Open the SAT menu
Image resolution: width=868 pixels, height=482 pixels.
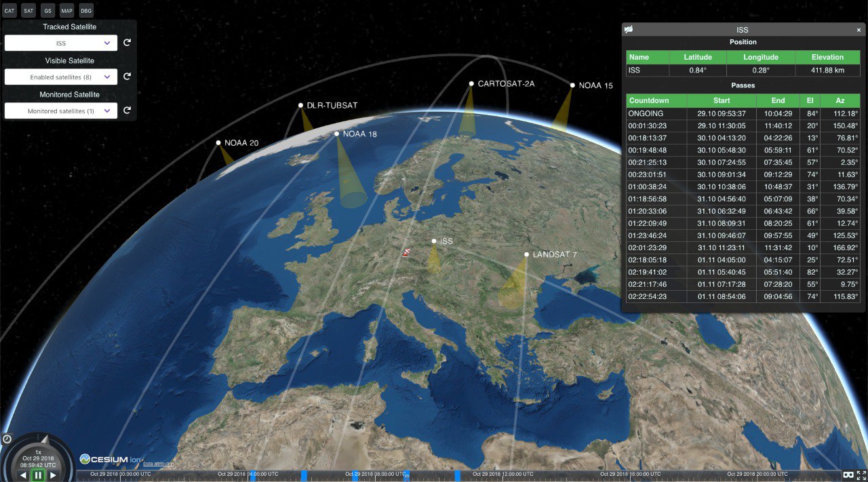[x=28, y=11]
